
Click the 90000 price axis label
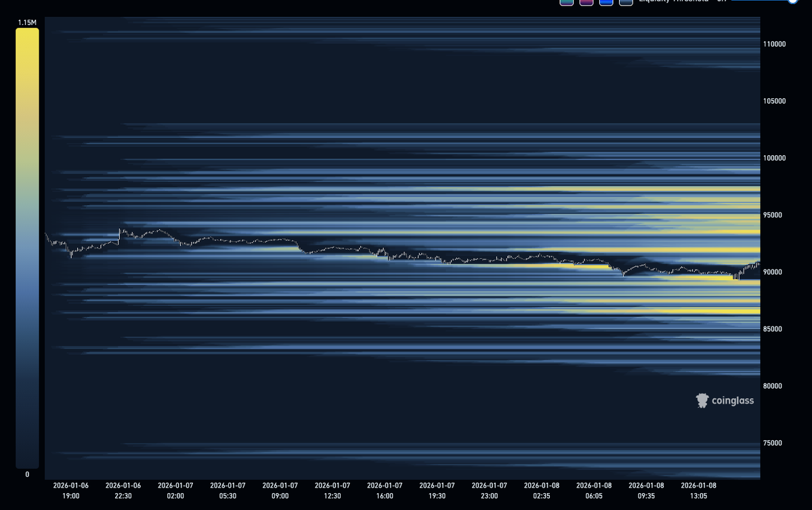coord(772,272)
